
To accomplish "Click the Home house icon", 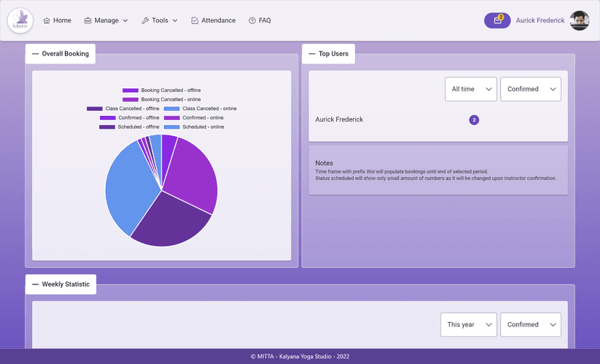I will pyautogui.click(x=47, y=21).
